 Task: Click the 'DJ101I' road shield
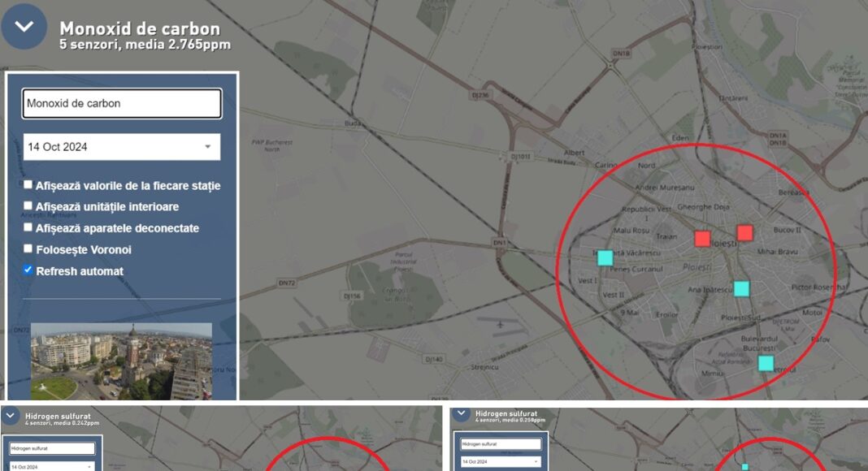pyautogui.click(x=520, y=157)
